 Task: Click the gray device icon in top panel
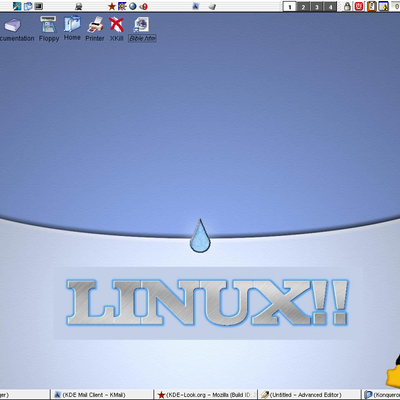212,6
